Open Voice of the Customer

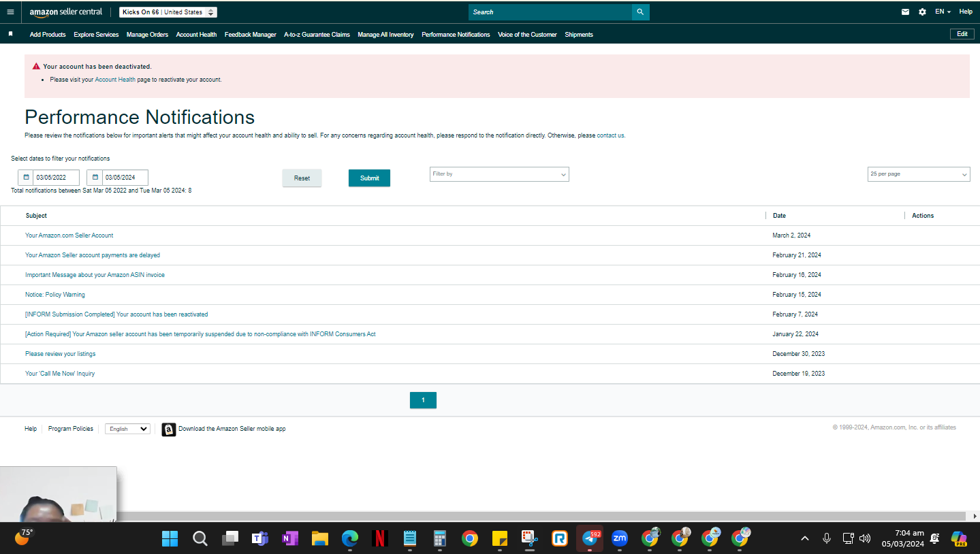527,35
